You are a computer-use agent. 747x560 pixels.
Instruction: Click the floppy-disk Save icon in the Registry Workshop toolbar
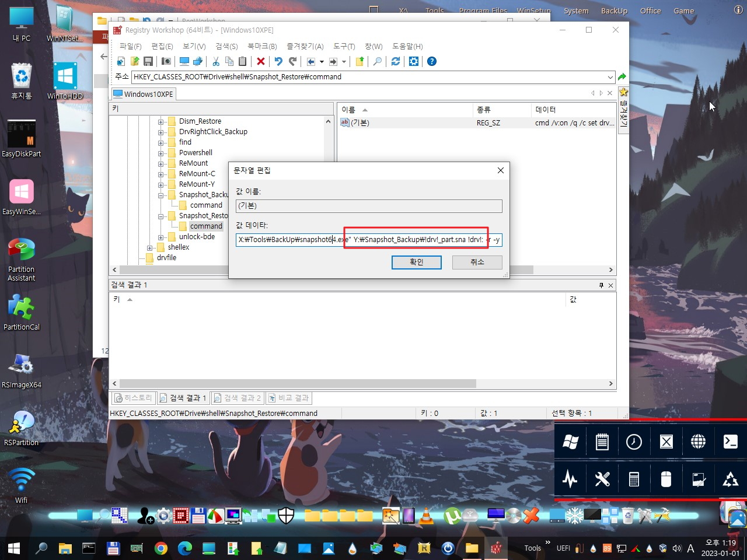pos(148,61)
